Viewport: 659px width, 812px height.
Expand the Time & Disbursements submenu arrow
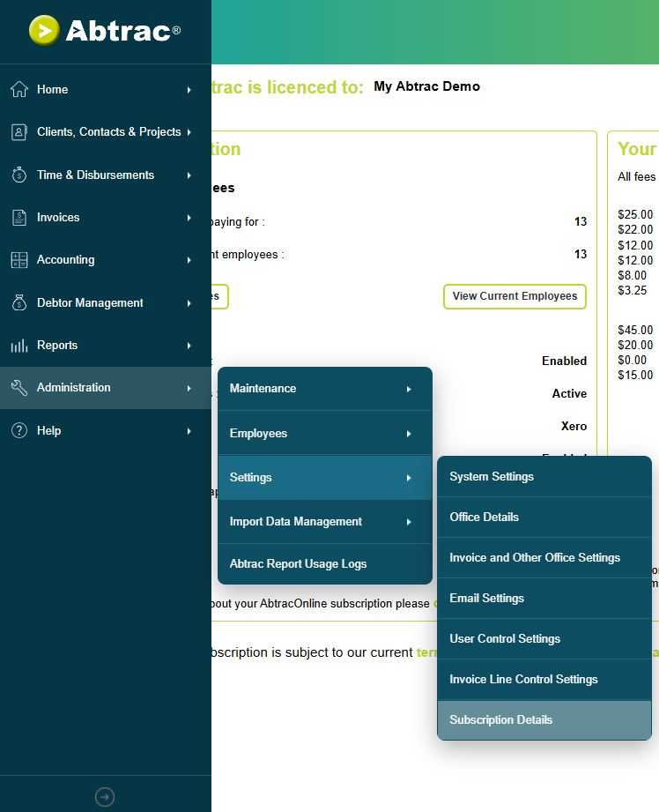pos(189,175)
